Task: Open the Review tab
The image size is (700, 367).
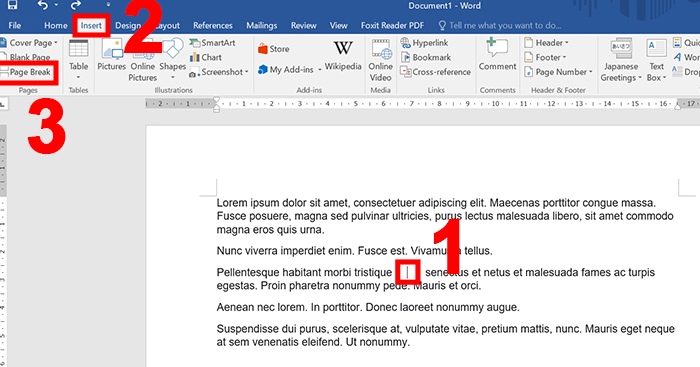Action: 304,25
